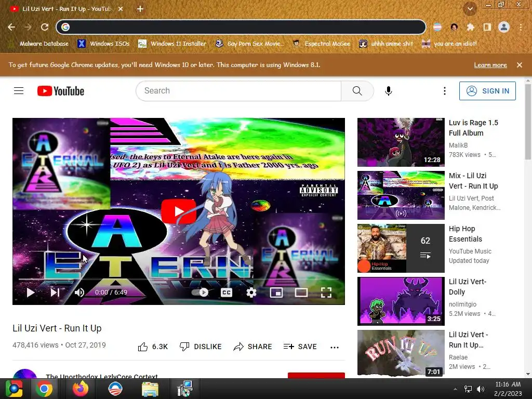Open the 'you are an idiot!' bookmark

449,44
